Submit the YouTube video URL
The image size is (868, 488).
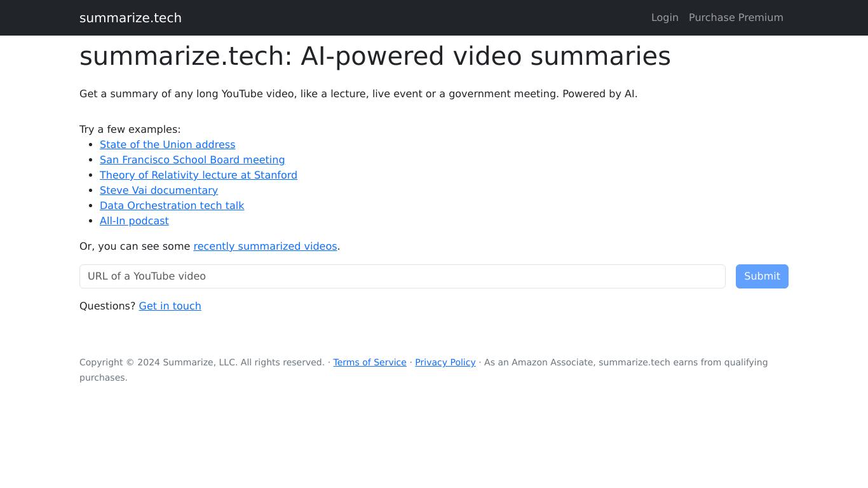761,276
